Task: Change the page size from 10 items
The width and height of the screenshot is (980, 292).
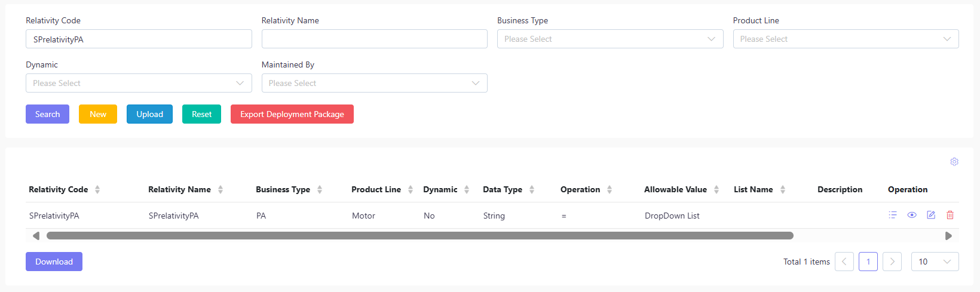Action: [x=935, y=262]
